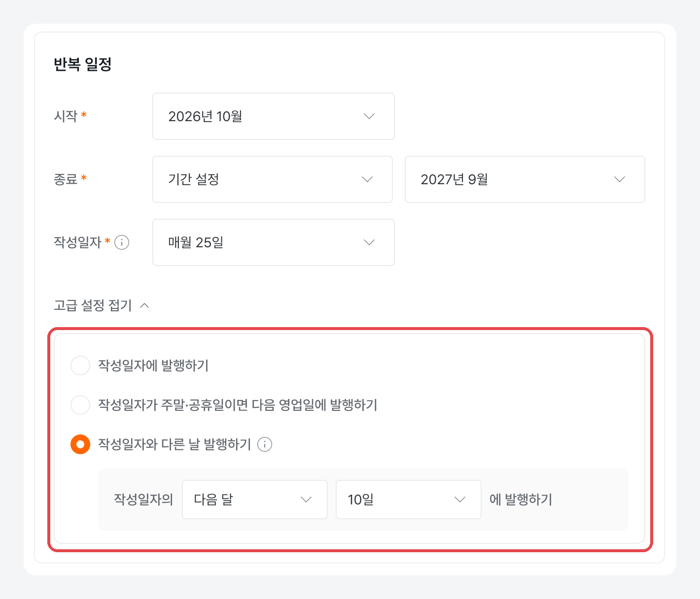Click the info icon next to 작성일자
Viewport: 700px width, 599px height.
coord(122,242)
